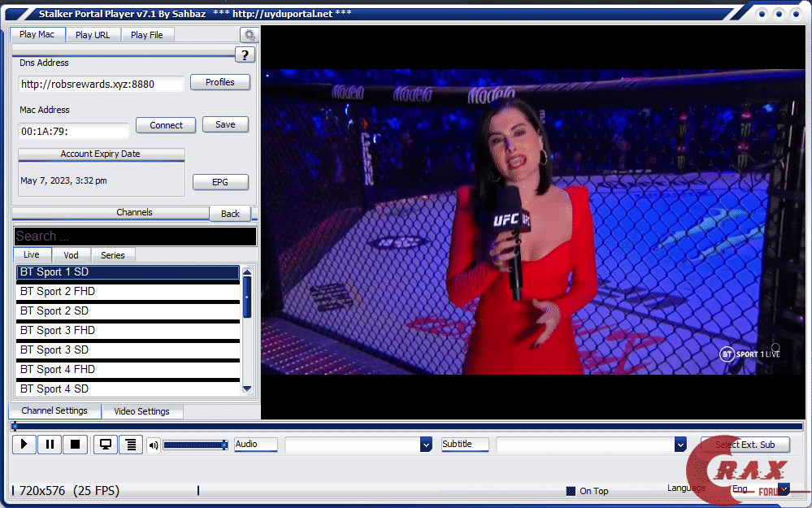Click channel list scroll up arrow
812x508 pixels.
[x=247, y=271]
